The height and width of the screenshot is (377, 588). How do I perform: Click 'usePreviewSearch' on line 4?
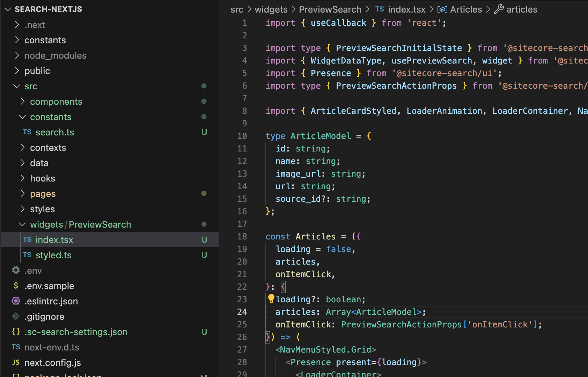click(x=432, y=61)
